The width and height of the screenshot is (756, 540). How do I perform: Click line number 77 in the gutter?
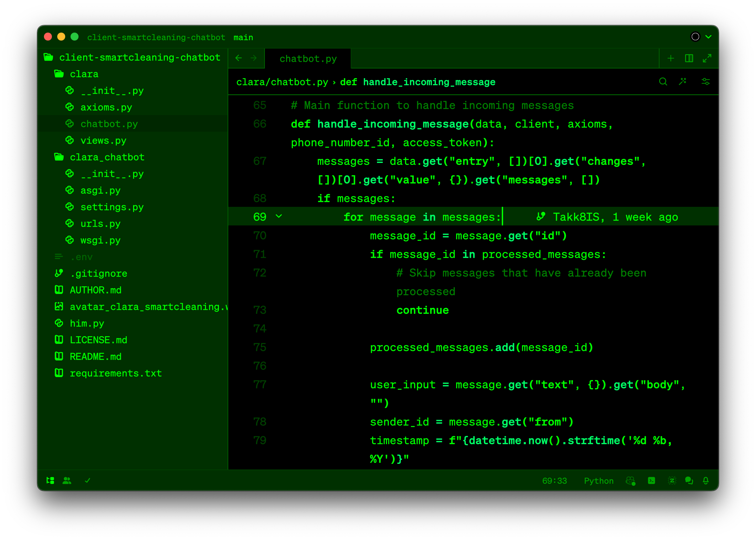260,384
